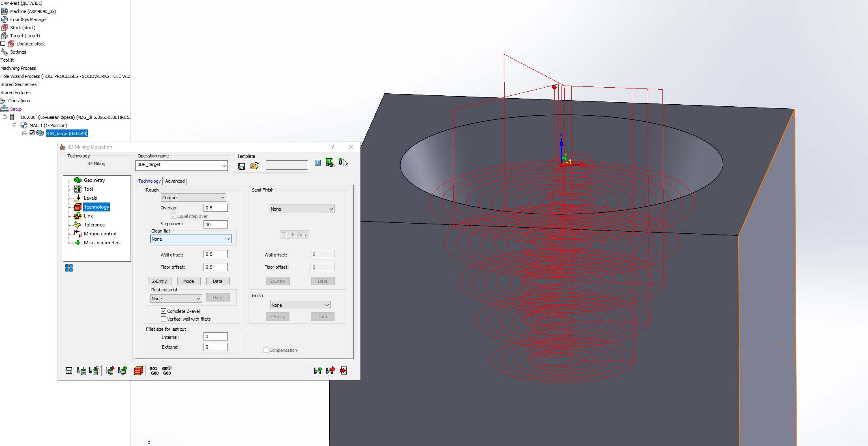Viewport: 868px width, 446px height.
Task: Click the G01 G00 GCode icon
Action: click(x=154, y=371)
